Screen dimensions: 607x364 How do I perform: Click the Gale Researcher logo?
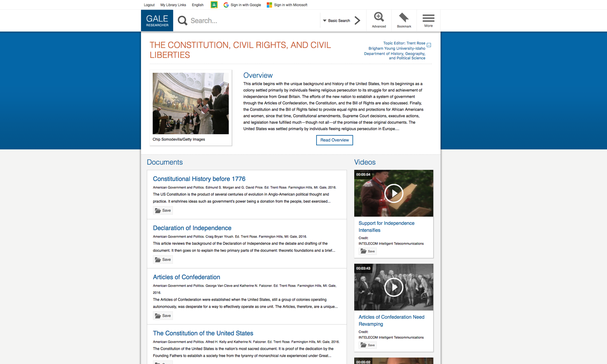pyautogui.click(x=157, y=21)
